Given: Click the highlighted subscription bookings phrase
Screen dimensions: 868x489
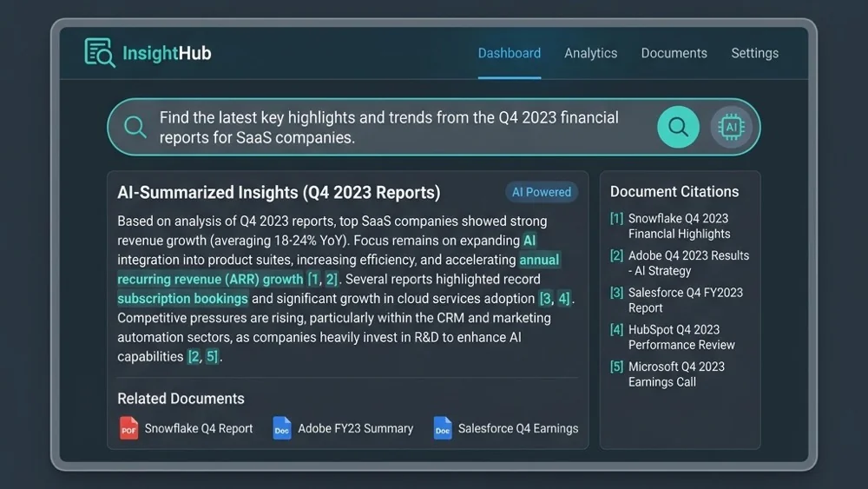Looking at the screenshot, I should coord(182,299).
